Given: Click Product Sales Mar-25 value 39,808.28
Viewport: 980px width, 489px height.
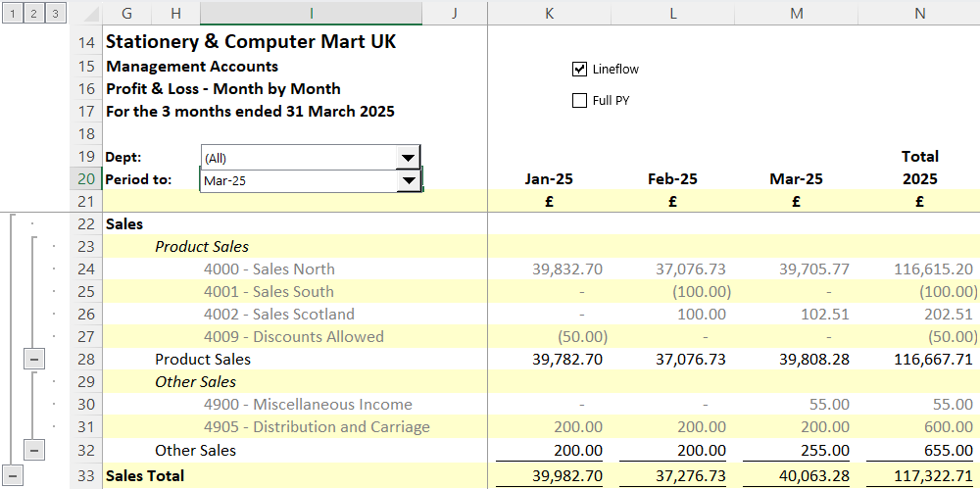Looking at the screenshot, I should click(814, 359).
